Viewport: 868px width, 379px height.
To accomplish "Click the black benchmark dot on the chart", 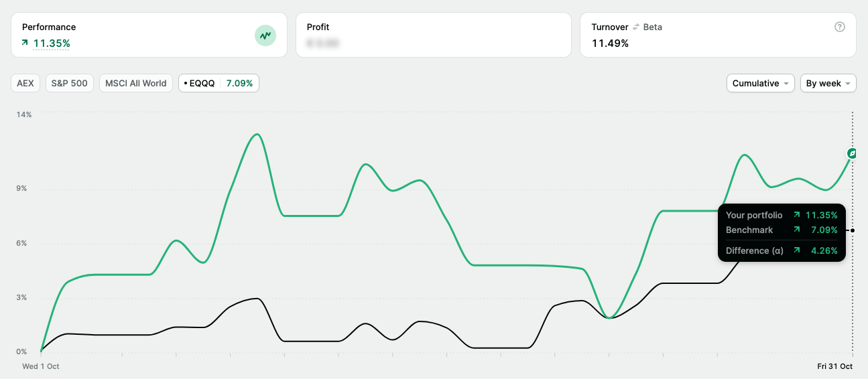I will [x=852, y=230].
